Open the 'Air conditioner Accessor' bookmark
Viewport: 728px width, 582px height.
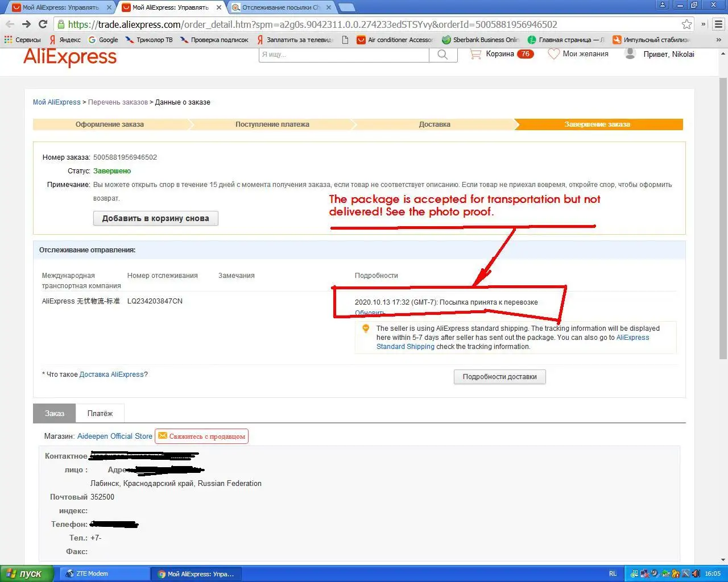coord(395,40)
